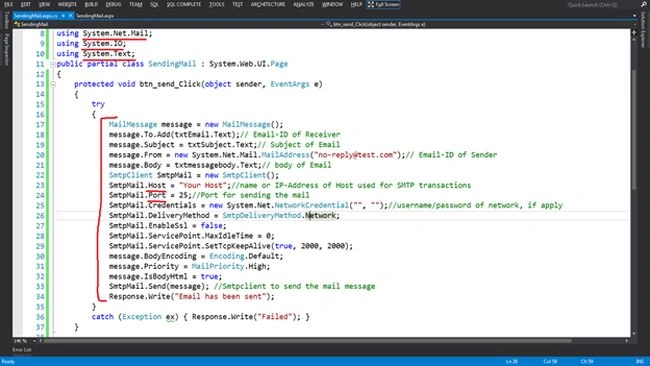
Task: Collapse the btn_send_Click method outline on line 13
Action: pyautogui.click(x=53, y=84)
